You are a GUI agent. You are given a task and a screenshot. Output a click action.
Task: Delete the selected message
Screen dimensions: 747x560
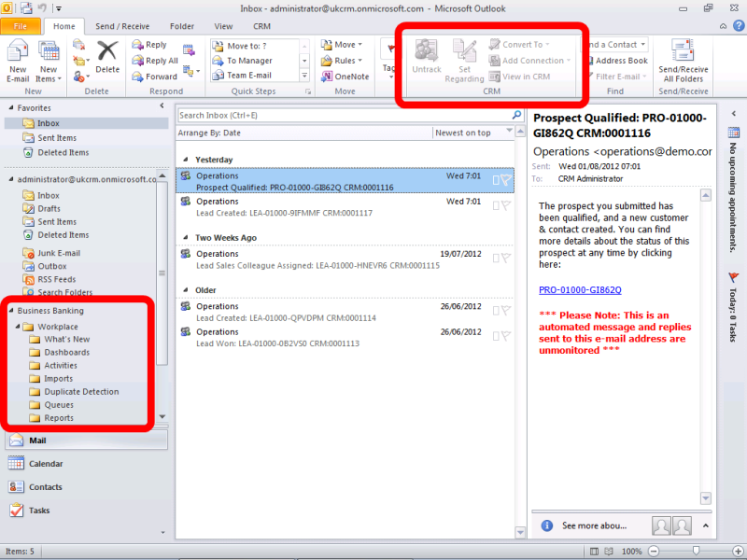coord(107,57)
